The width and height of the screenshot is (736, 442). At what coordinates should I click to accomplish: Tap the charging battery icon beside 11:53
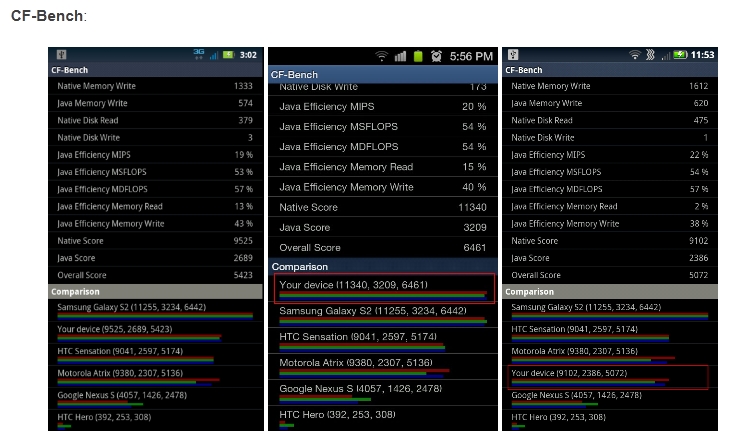pos(681,55)
